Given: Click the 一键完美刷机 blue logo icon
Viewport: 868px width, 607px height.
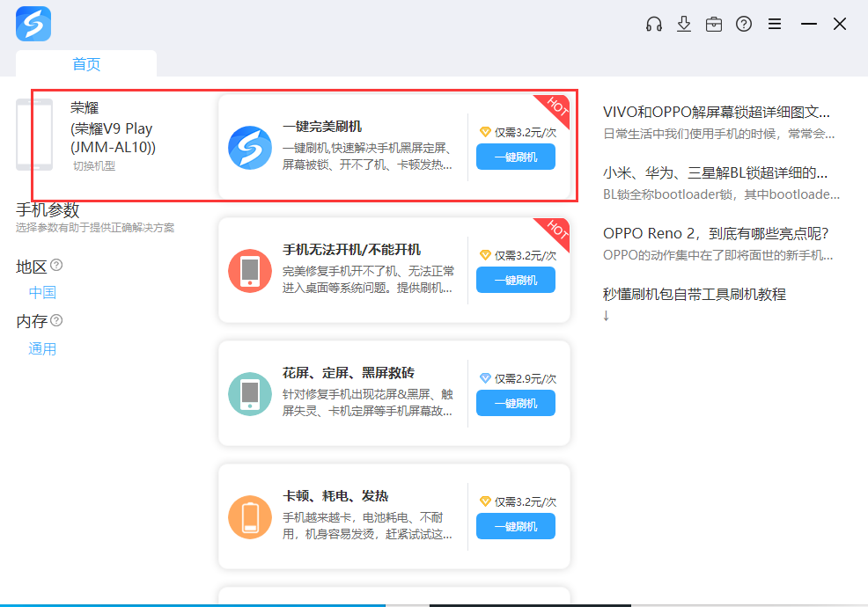Looking at the screenshot, I should point(250,148).
